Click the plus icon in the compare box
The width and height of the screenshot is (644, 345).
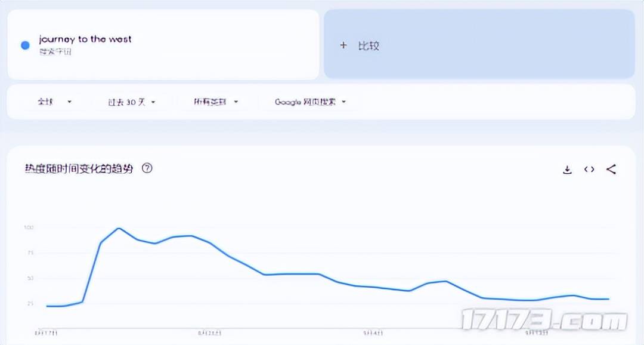pyautogui.click(x=343, y=45)
